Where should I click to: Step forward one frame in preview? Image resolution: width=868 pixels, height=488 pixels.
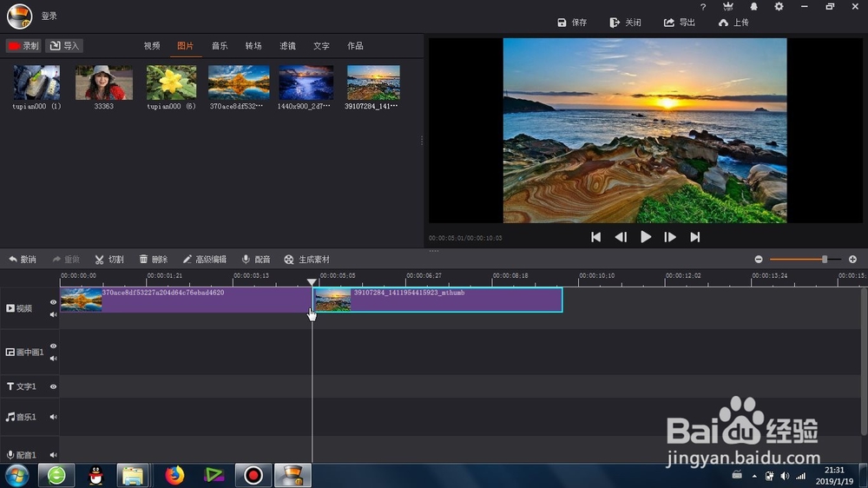coord(670,237)
